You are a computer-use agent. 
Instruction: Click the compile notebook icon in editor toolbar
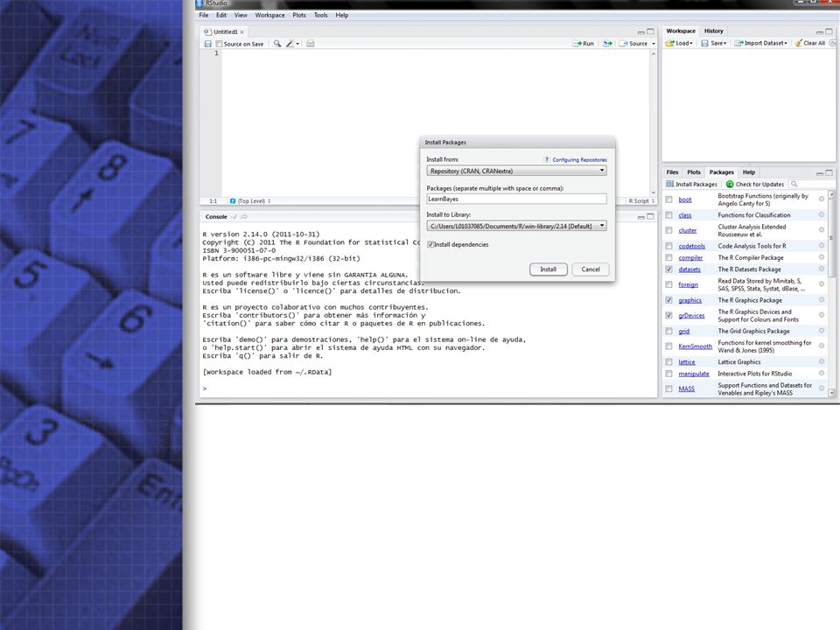tap(311, 44)
